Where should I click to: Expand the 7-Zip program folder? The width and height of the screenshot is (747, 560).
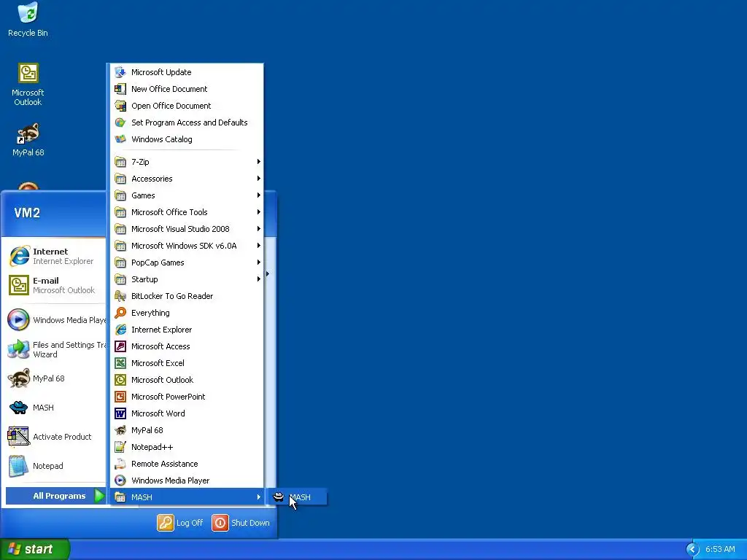point(187,162)
